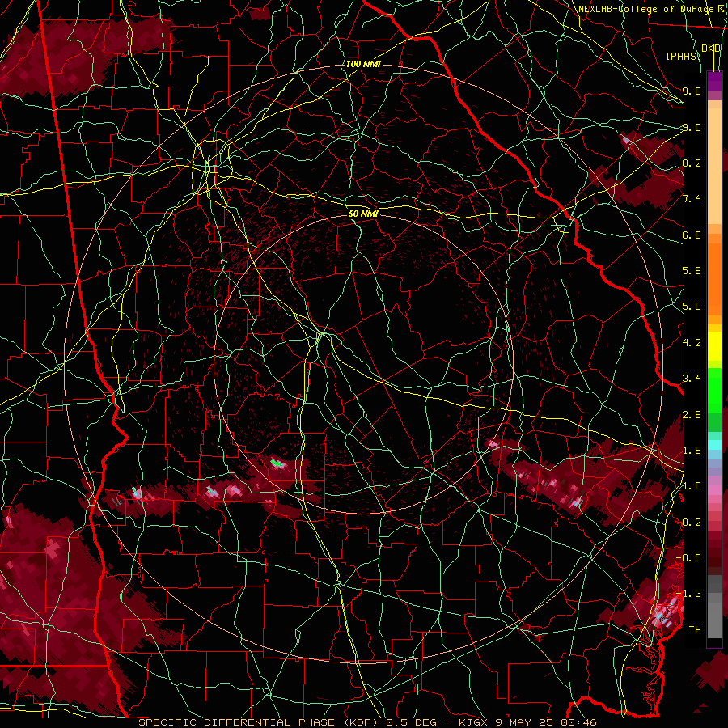This screenshot has width=728, height=728.
Task: Click the -0.5 value on the color scale
Action: [688, 558]
